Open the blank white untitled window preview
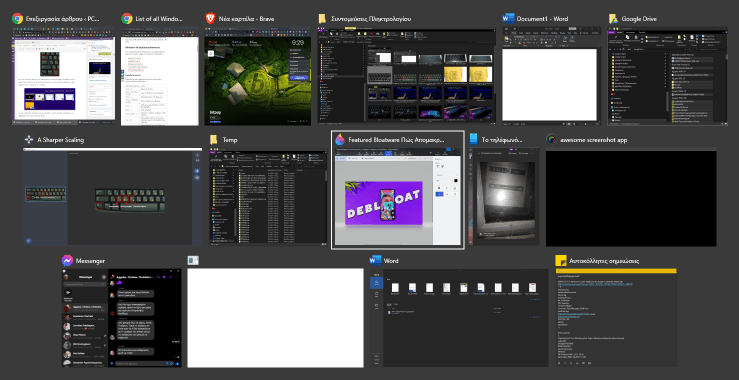This screenshot has width=739, height=380. tap(275, 318)
